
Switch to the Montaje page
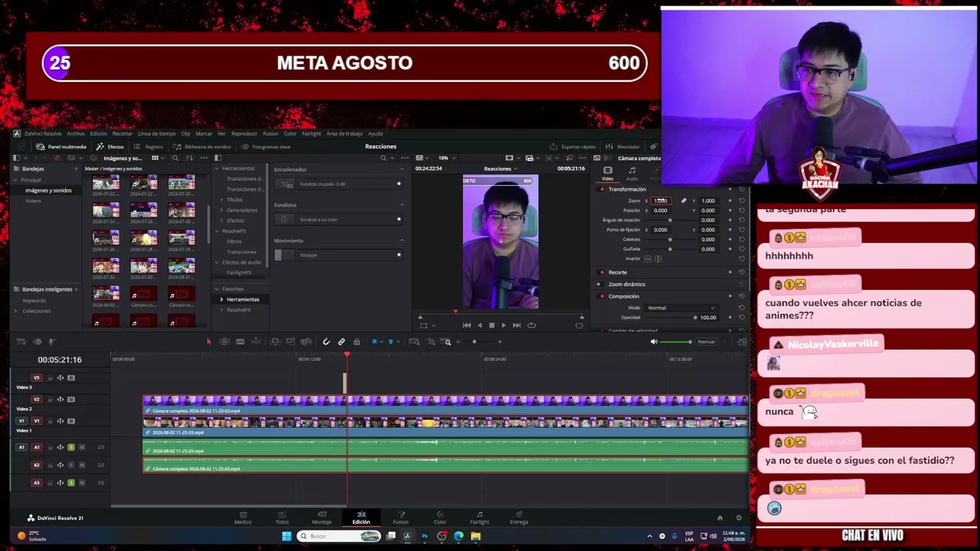pyautogui.click(x=322, y=517)
